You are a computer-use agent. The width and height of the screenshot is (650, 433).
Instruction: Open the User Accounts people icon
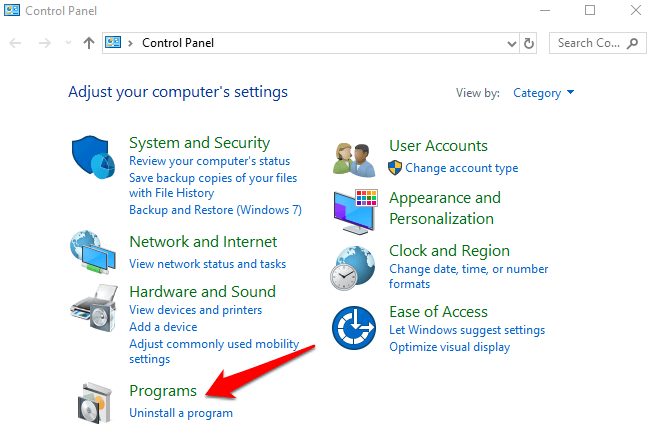354,160
